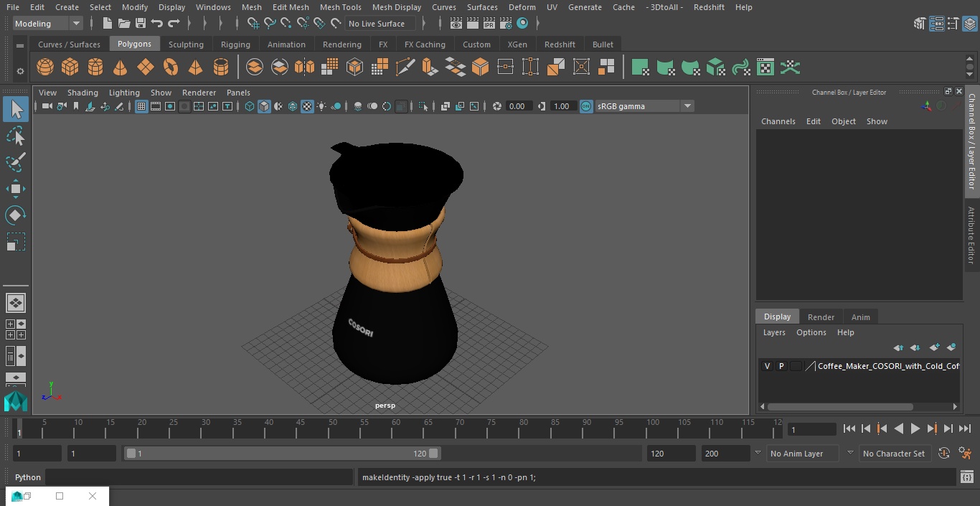Image resolution: width=980 pixels, height=506 pixels.
Task: Open the Redshift menu in the menu bar
Action: 709,7
